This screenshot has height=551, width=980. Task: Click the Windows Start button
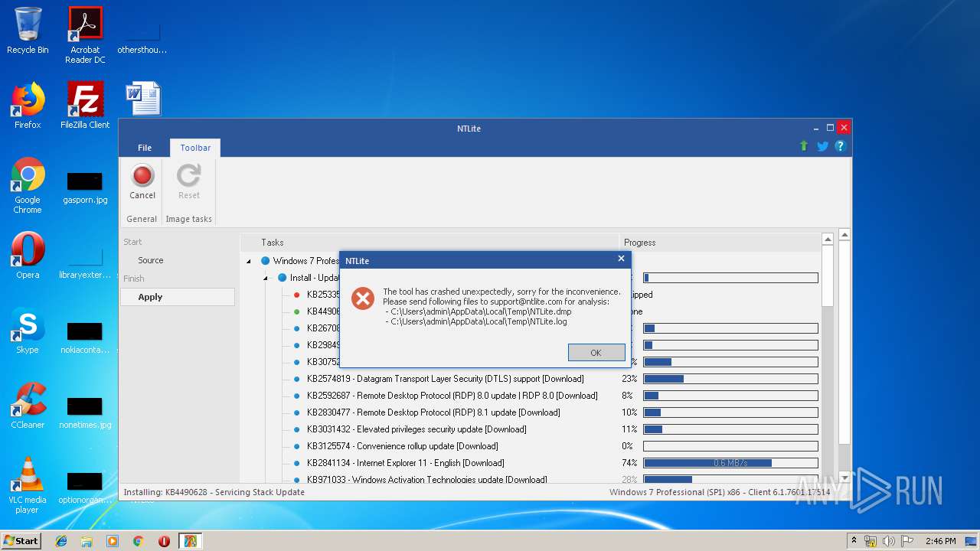coord(21,540)
